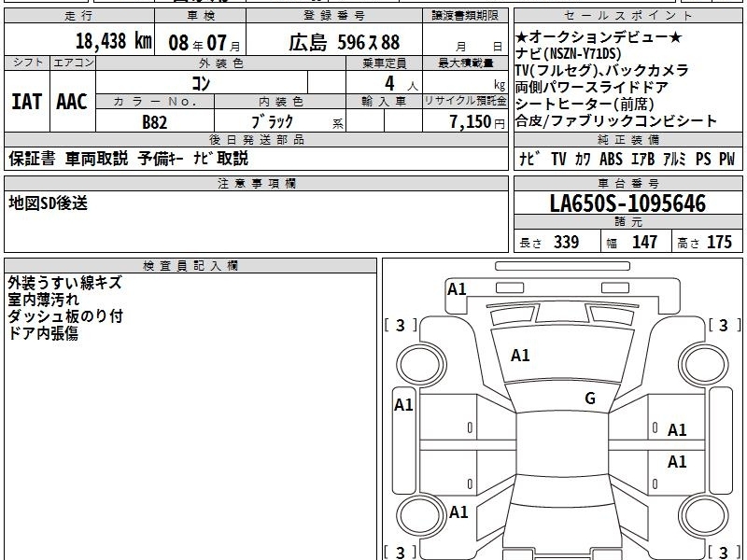This screenshot has height=560, width=747.
Task: Click the 登録番号 header
Action: (334, 16)
